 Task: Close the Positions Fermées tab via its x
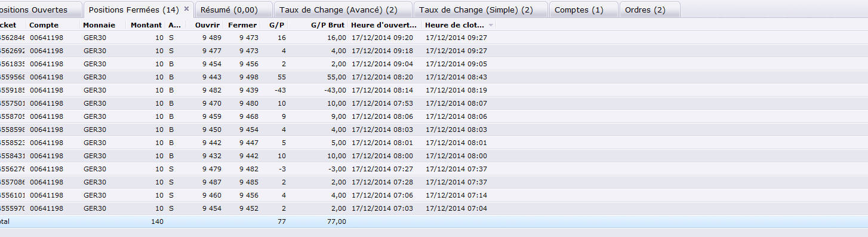(x=186, y=9)
